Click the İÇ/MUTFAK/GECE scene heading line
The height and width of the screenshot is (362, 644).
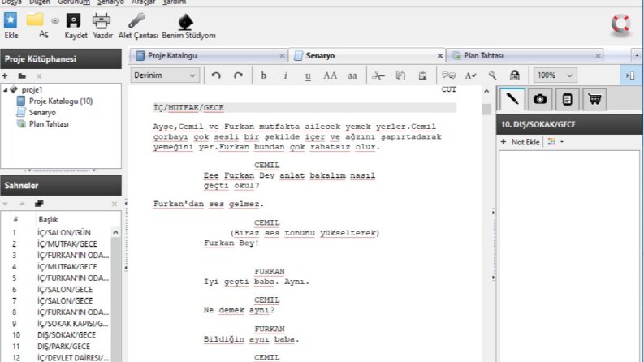[305, 107]
